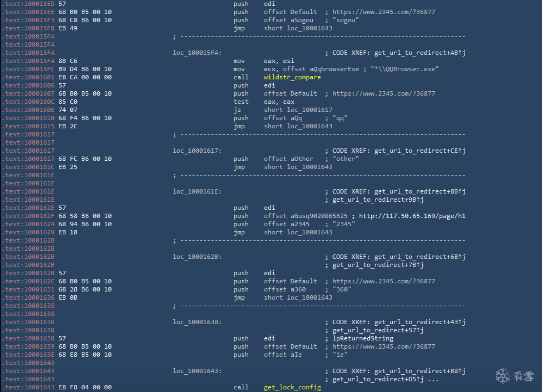Screen dimensions: 542x392
Task: Click the loc_1000162B label definition
Action: 197,257
